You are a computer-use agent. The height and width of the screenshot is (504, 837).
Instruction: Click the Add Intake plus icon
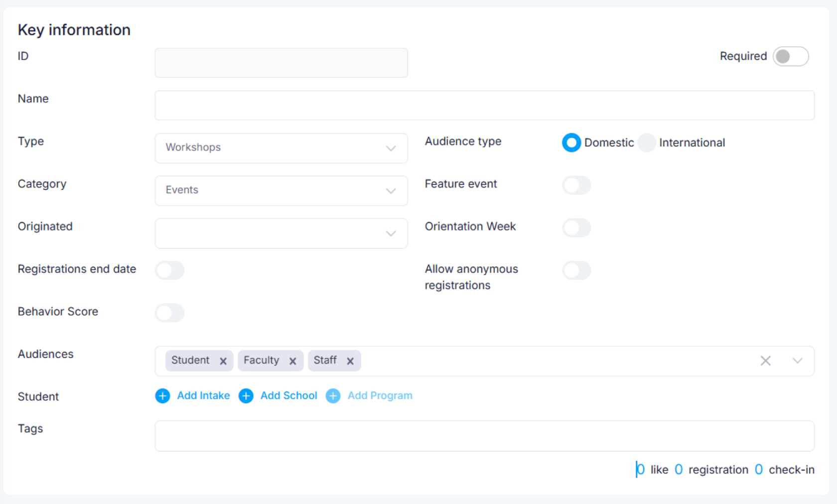pos(162,396)
